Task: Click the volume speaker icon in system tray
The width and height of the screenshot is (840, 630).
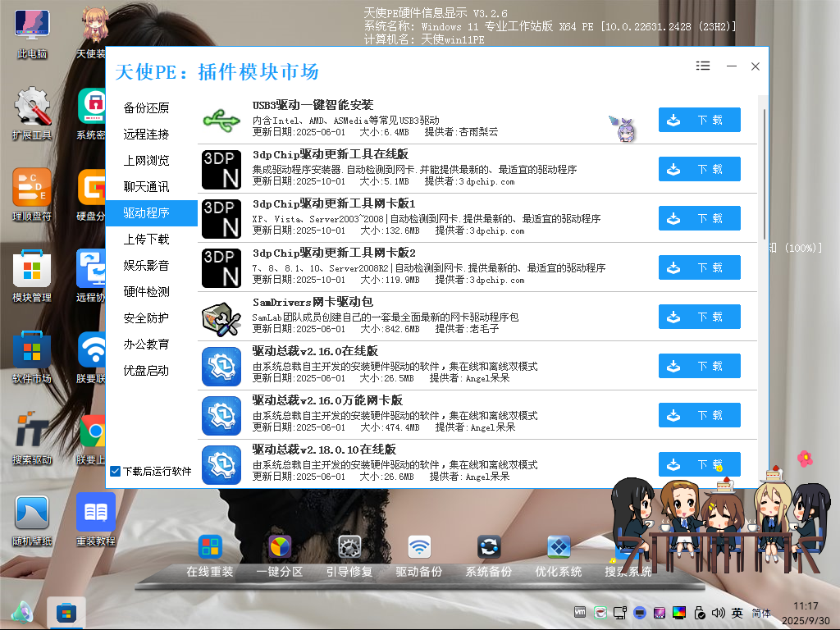Action: tap(719, 613)
